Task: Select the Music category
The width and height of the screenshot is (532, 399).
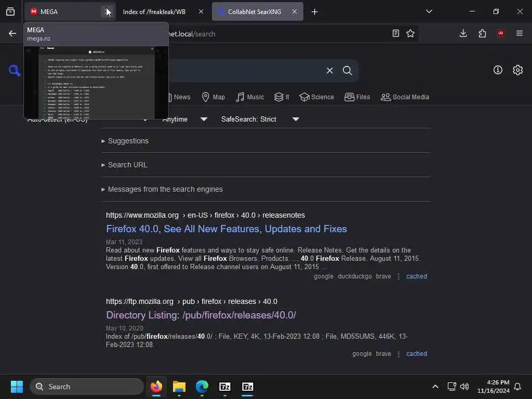Action: click(250, 97)
